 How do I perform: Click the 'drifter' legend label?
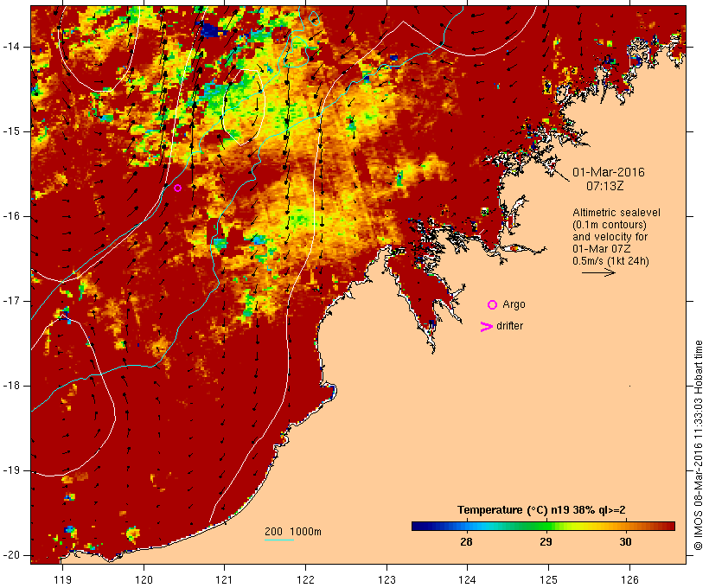pyautogui.click(x=509, y=326)
